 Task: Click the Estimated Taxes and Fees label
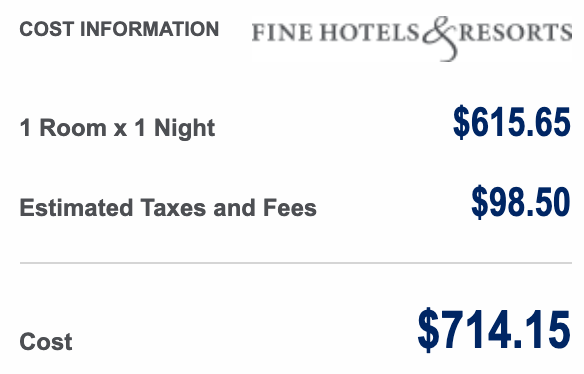pos(168,208)
